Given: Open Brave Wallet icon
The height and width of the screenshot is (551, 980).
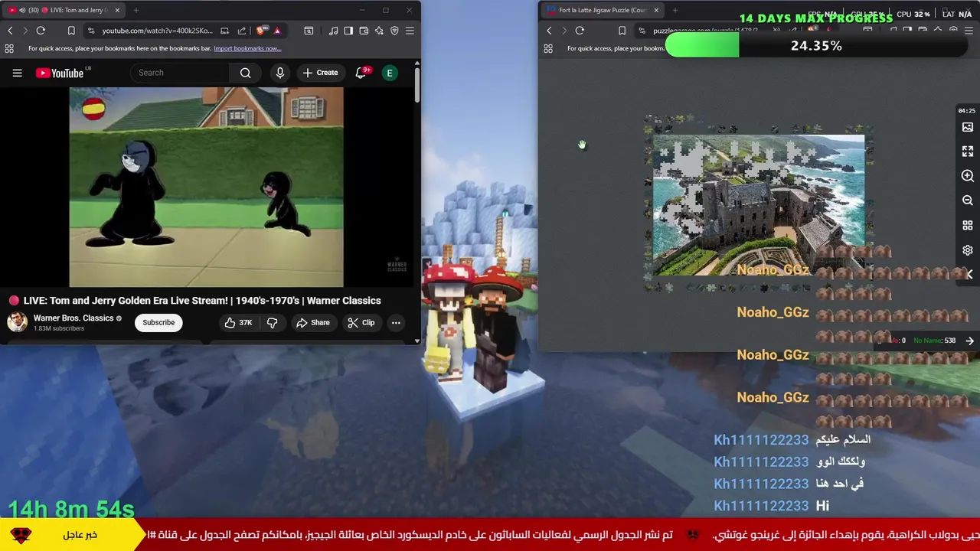Looking at the screenshot, I should point(364,31).
